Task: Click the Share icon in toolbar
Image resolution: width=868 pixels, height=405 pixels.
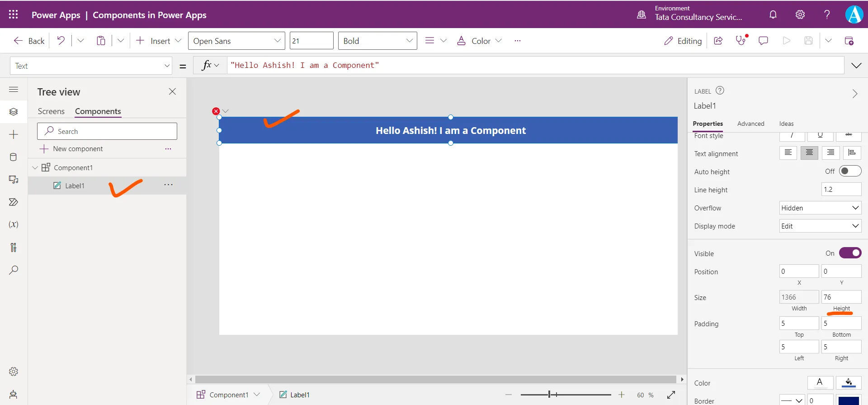Action: 718,41
